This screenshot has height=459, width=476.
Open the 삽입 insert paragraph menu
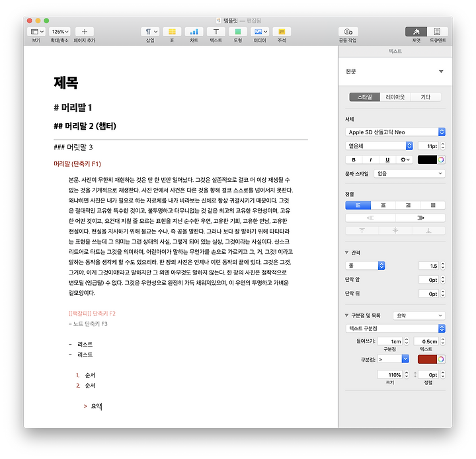(150, 32)
